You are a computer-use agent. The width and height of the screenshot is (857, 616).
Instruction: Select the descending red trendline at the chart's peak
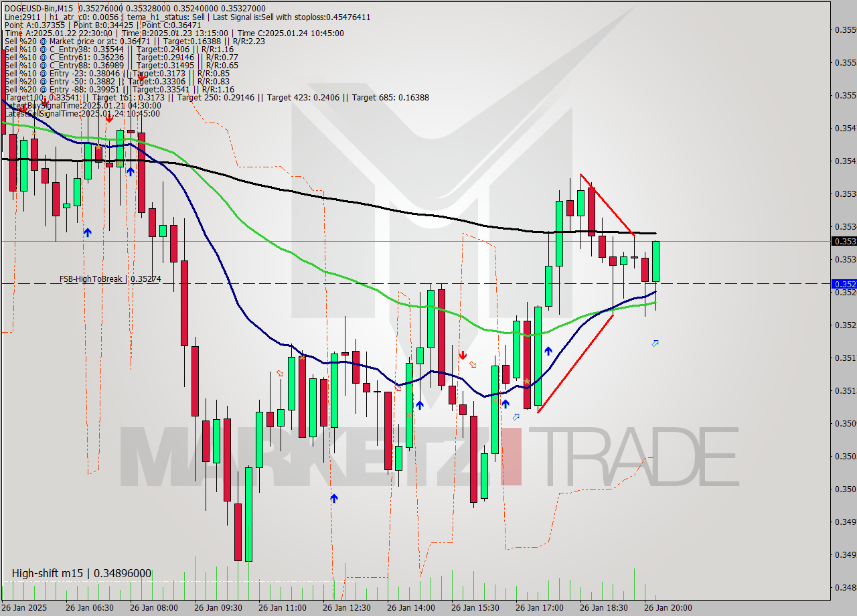coord(607,204)
